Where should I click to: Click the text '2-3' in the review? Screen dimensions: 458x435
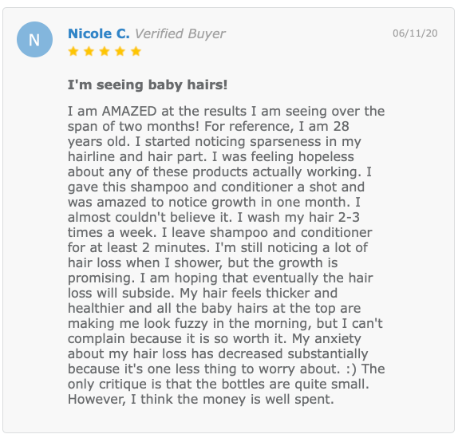[349, 217]
